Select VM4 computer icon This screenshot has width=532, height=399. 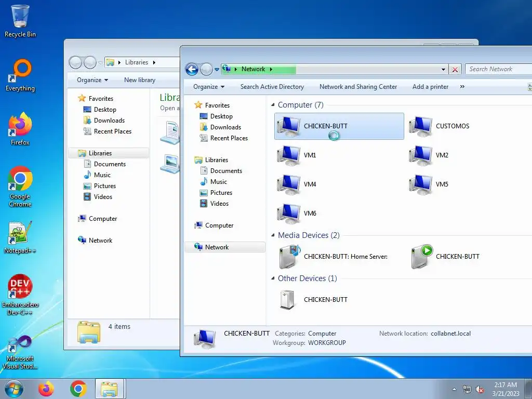coord(297,184)
